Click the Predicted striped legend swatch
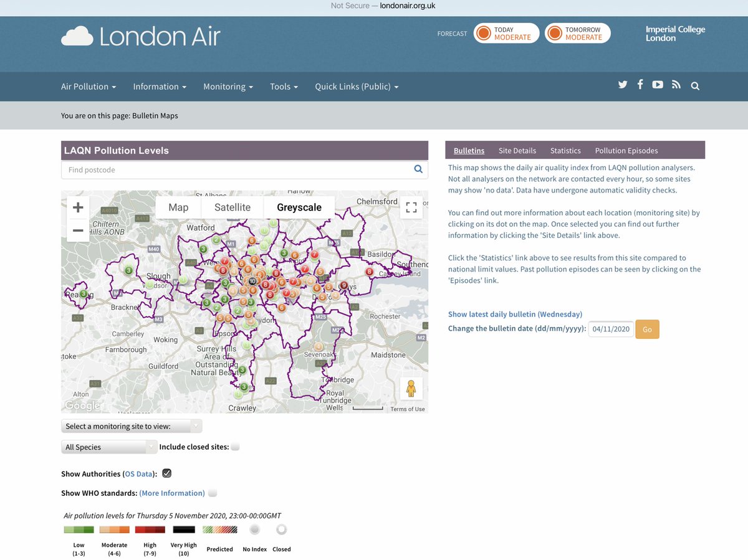 [219, 529]
